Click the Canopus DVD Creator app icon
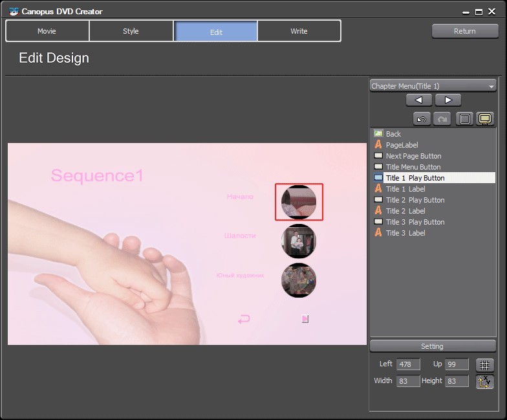This screenshot has width=507, height=420. [14, 12]
